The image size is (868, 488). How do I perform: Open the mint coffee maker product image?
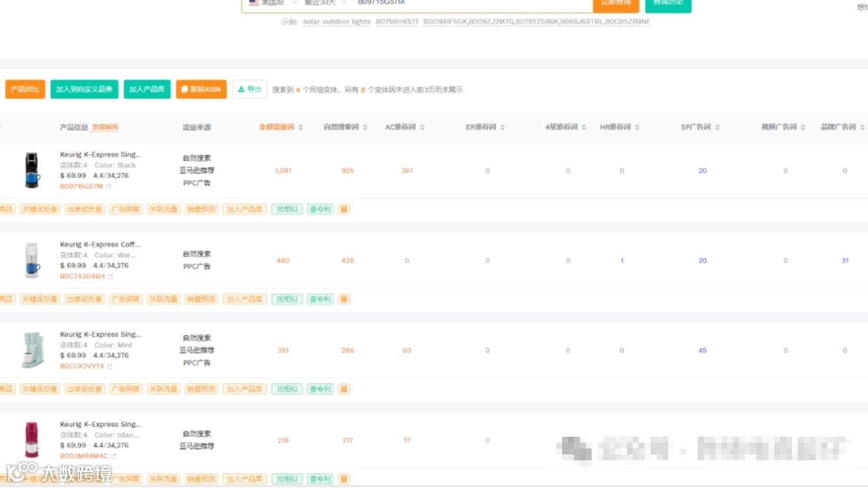pyautogui.click(x=32, y=350)
